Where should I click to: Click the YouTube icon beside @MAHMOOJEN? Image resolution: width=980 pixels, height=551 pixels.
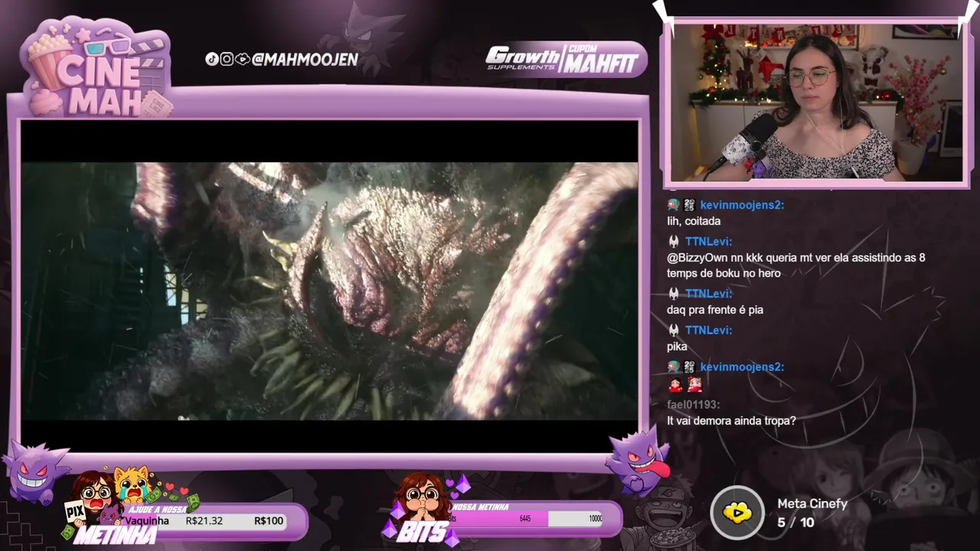242,59
